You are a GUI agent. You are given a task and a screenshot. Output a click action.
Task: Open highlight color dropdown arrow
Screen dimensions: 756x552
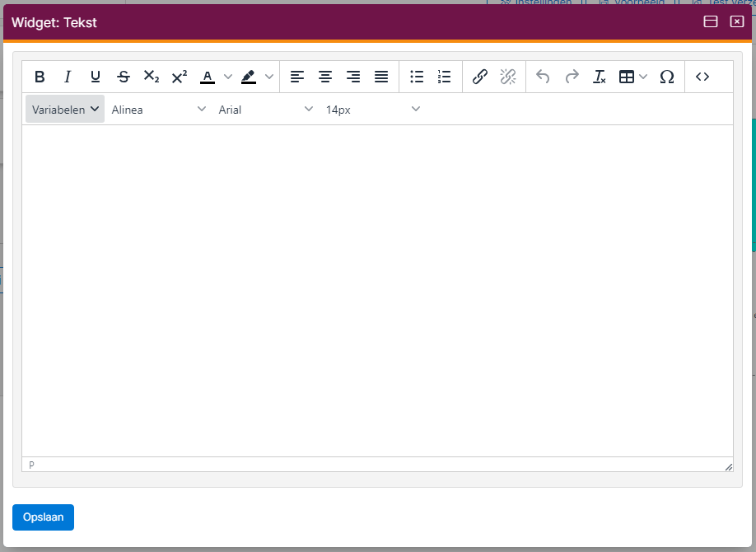[269, 77]
